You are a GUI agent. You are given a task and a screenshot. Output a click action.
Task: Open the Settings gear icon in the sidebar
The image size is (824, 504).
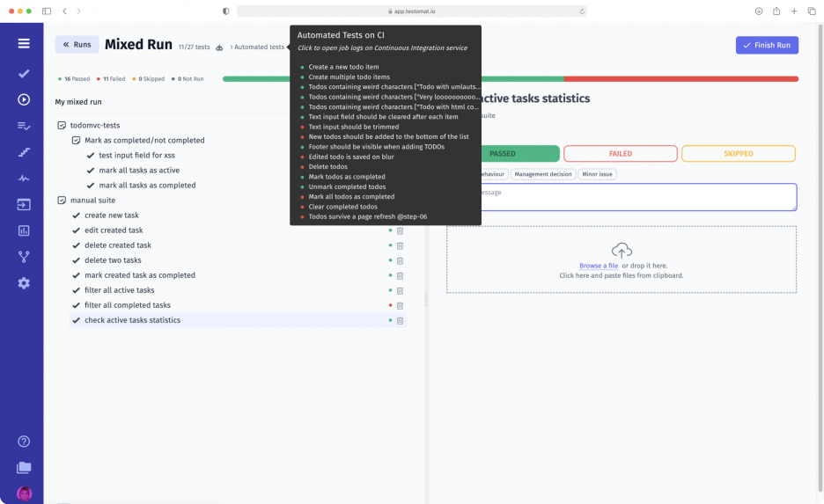coord(24,283)
